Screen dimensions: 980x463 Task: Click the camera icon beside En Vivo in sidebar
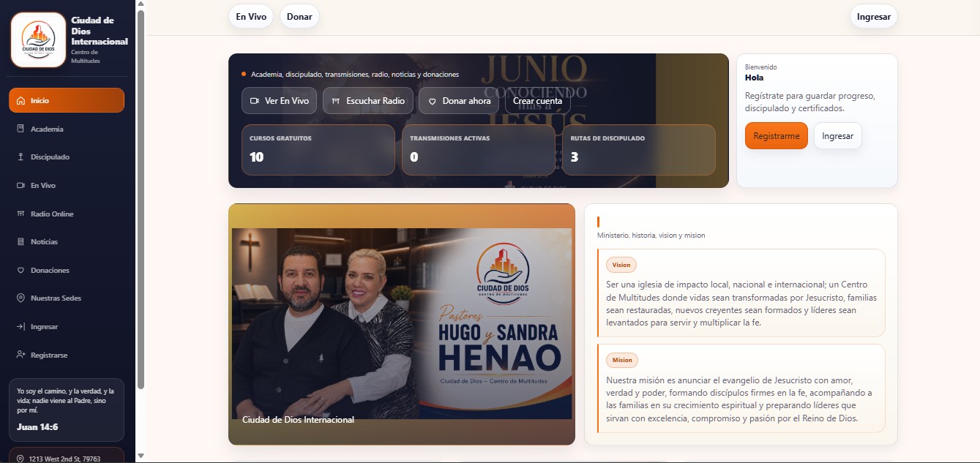[x=20, y=185]
